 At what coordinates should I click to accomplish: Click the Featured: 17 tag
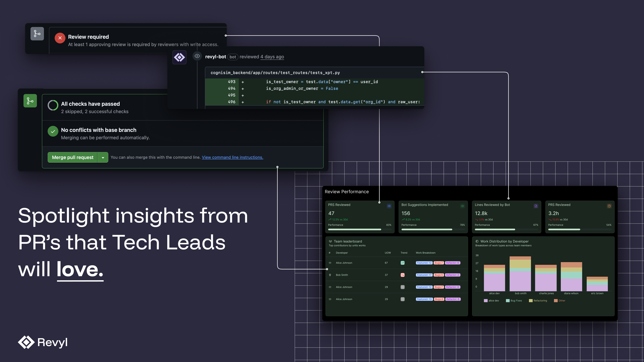(424, 275)
